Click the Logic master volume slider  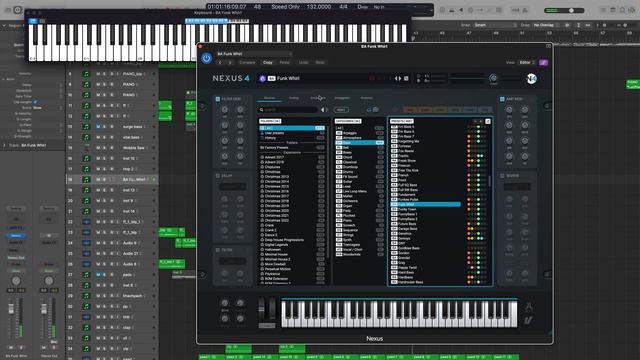click(x=564, y=10)
